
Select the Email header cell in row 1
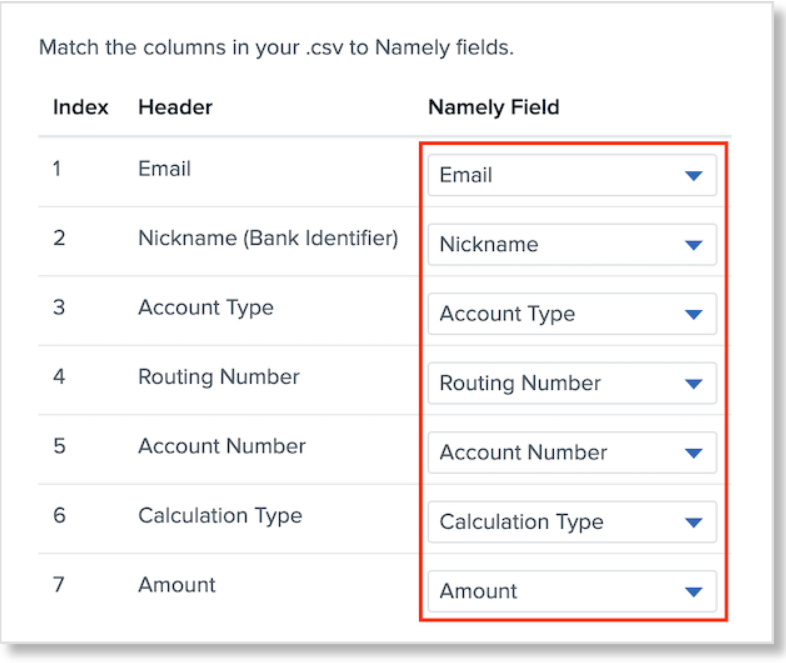tap(164, 169)
